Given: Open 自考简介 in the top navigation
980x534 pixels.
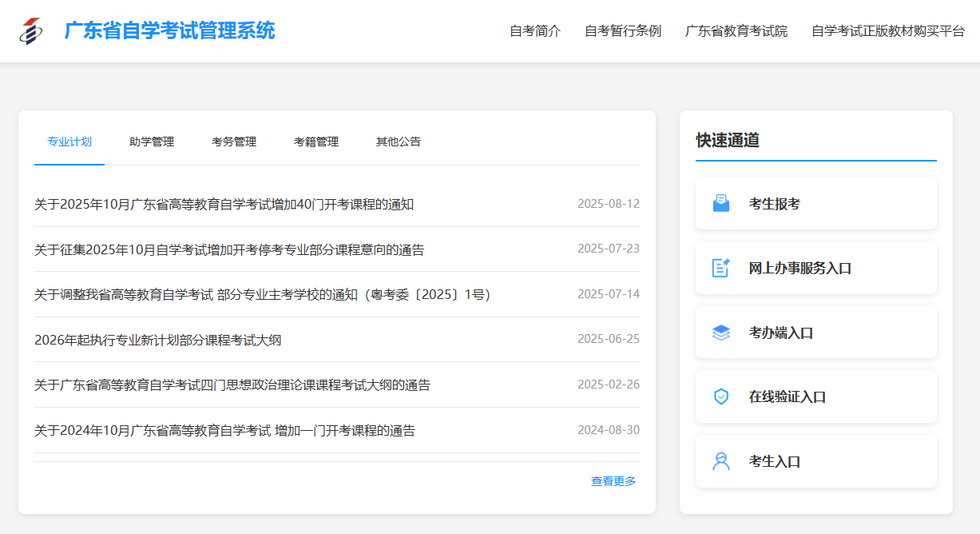Looking at the screenshot, I should click(535, 31).
